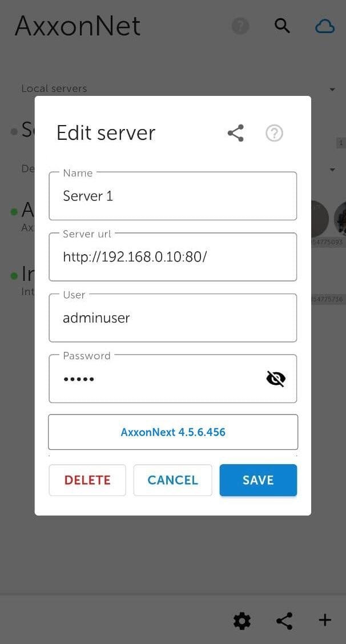
Task: Collapse the Local servers section arrow
Action: (332, 90)
